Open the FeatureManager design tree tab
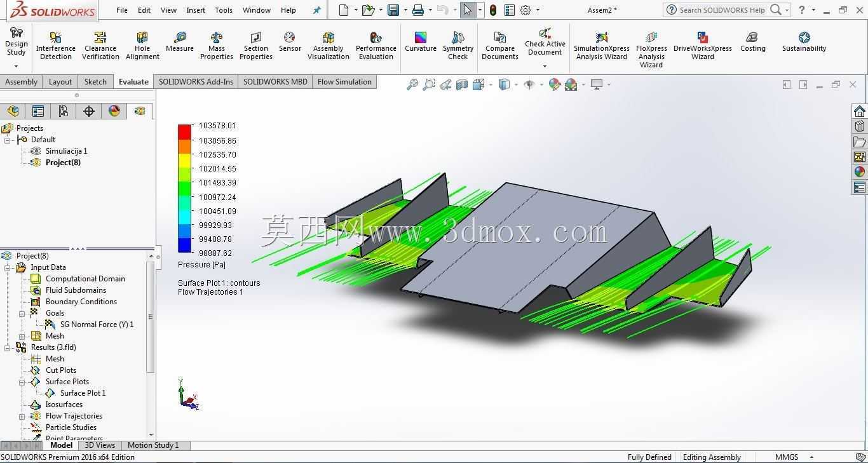Viewport: 868px width, 463px height. click(x=13, y=111)
